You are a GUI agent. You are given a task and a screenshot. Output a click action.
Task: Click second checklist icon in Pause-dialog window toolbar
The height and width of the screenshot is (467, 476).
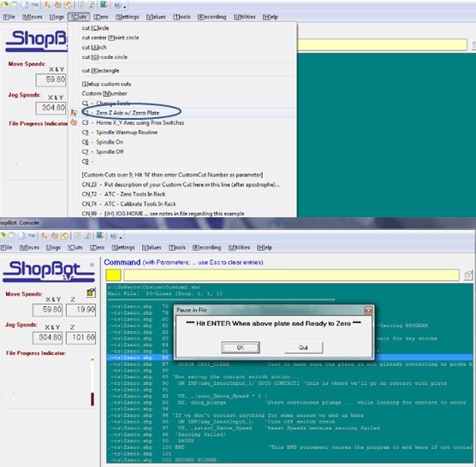click(x=87, y=235)
